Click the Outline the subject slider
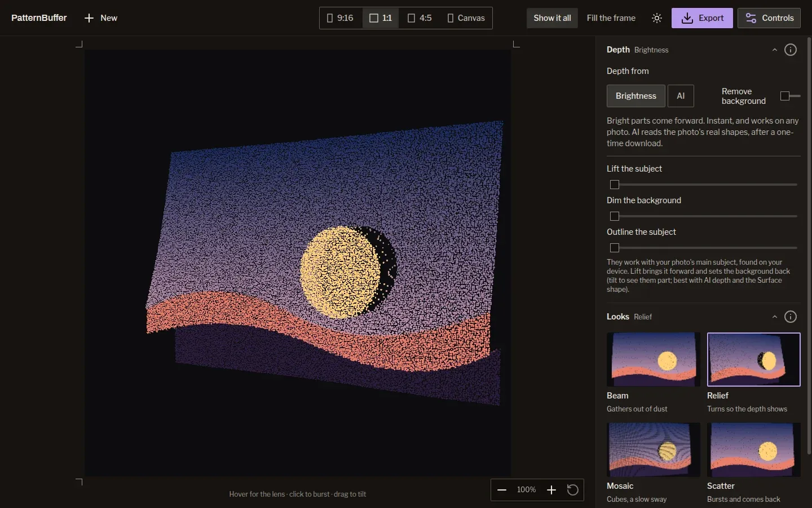The height and width of the screenshot is (508, 812). 704,248
